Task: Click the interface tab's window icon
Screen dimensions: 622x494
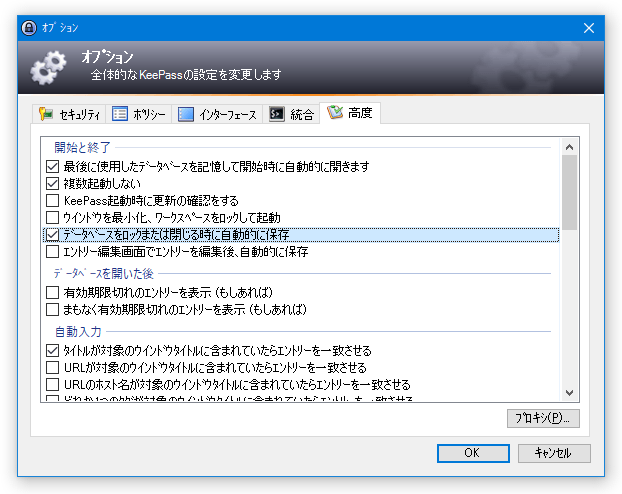Action: coord(186,114)
